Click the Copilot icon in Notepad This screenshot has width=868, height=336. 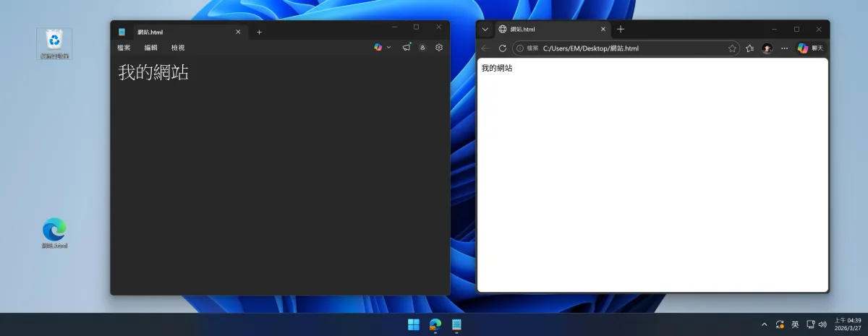coord(378,48)
